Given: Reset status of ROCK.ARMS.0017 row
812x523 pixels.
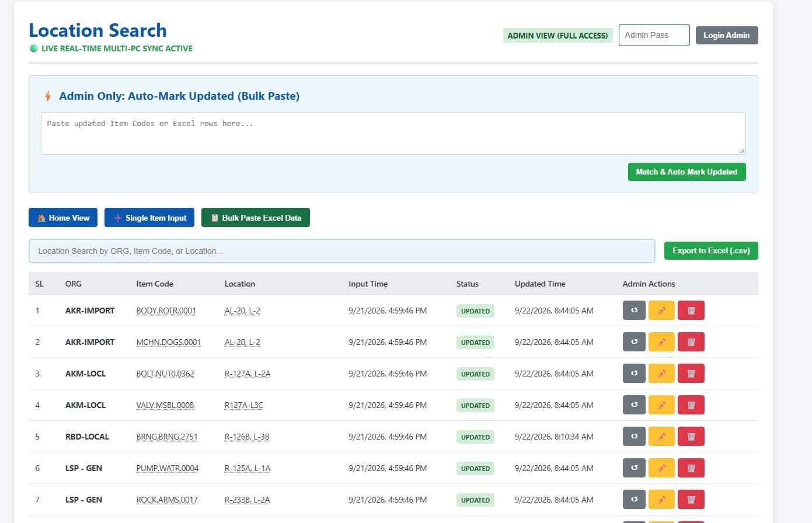Looking at the screenshot, I should click(x=634, y=500).
